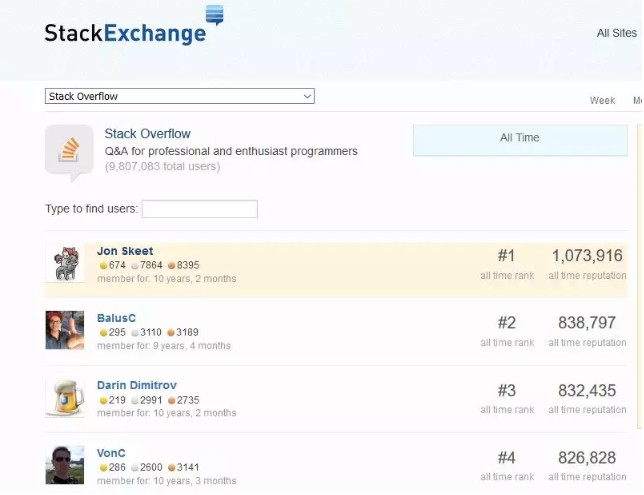644x495 pixels.
Task: Open Jon Skeet's profile link
Action: (125, 251)
